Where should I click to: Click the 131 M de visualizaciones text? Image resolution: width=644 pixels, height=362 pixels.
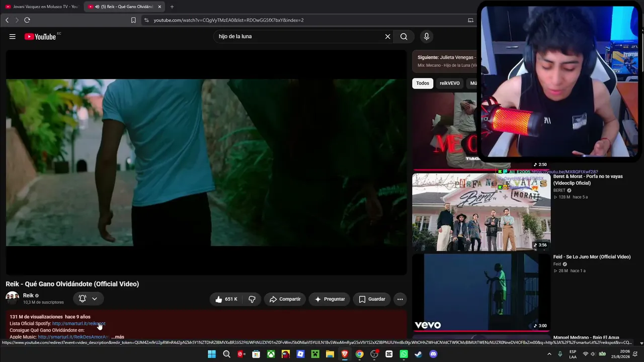point(36,317)
